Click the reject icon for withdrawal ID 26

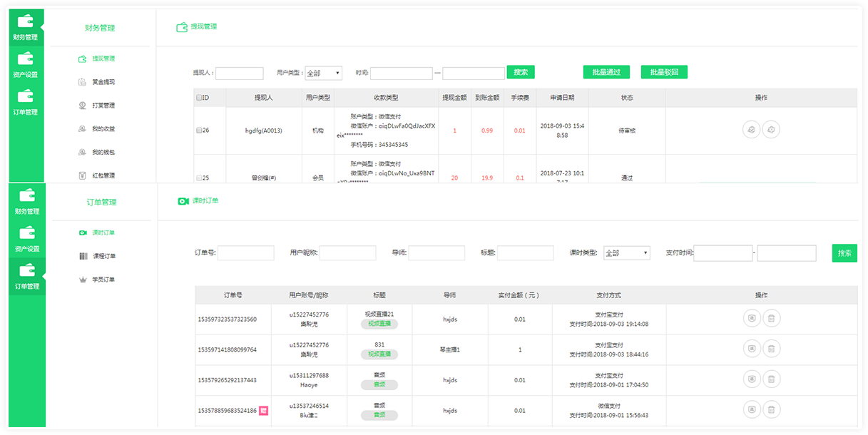tap(771, 130)
